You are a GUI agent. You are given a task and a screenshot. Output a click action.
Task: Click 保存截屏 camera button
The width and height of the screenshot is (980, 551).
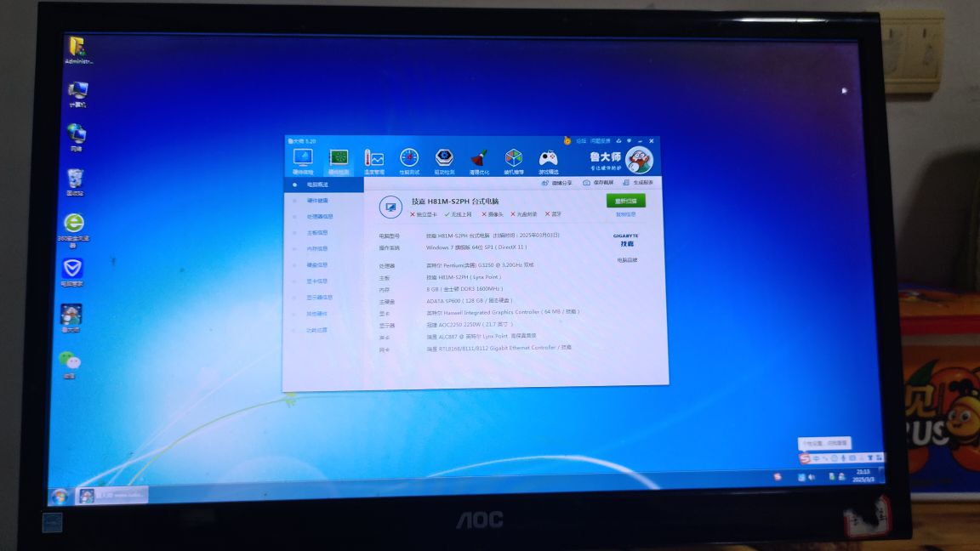[x=599, y=183]
